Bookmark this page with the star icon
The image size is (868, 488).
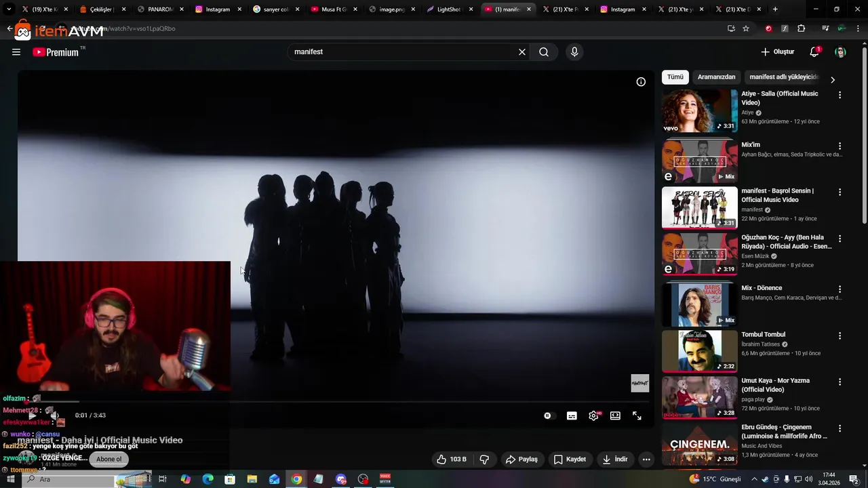pyautogui.click(x=746, y=28)
